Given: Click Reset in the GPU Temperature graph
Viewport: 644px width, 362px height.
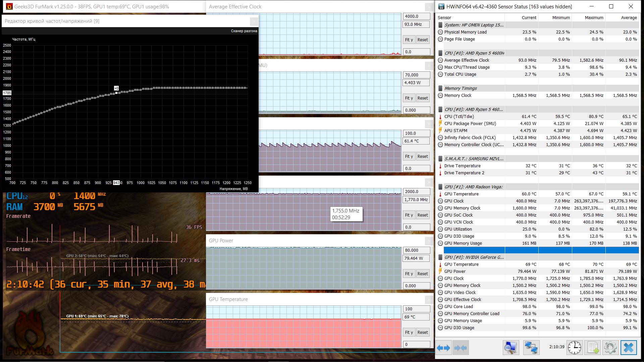Looking at the screenshot, I should pos(423,333).
